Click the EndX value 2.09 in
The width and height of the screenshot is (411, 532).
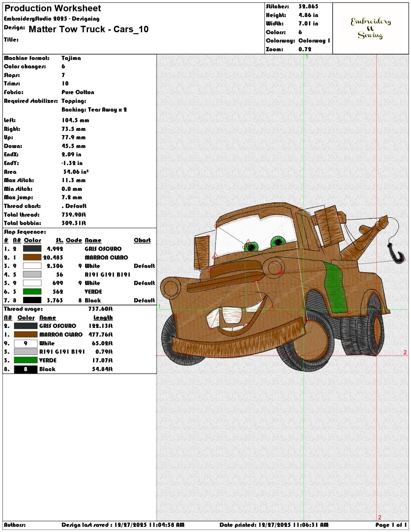point(72,154)
